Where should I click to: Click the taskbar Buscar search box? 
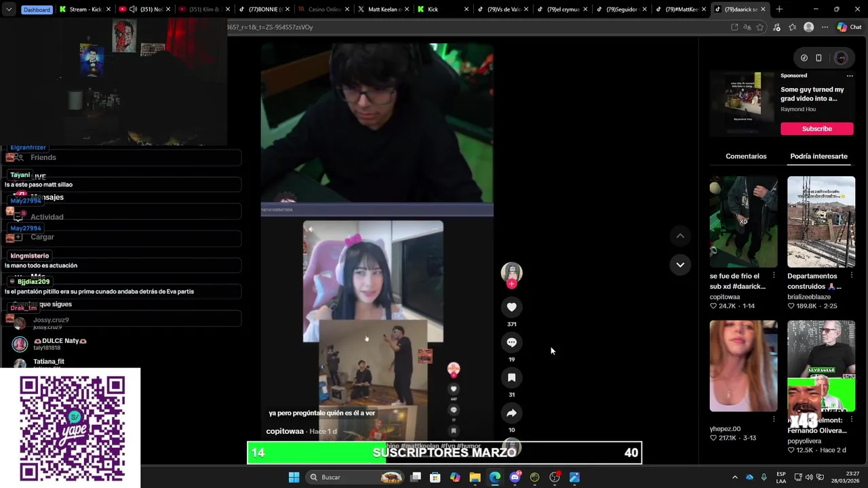[355, 477]
